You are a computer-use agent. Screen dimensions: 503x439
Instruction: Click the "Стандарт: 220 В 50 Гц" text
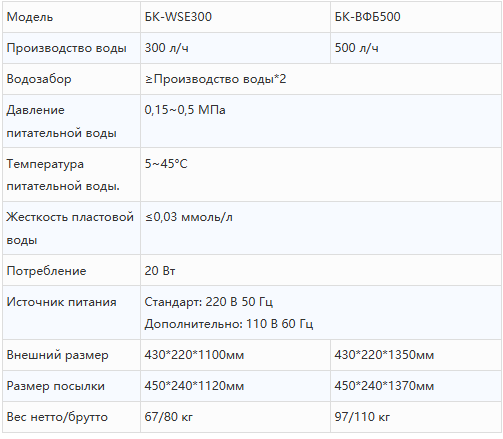tap(209, 302)
